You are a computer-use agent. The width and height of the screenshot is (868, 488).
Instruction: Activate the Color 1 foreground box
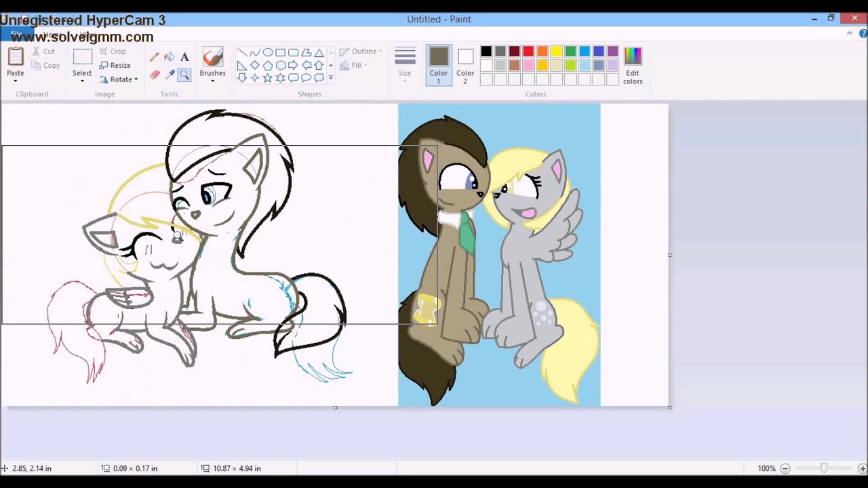point(438,65)
